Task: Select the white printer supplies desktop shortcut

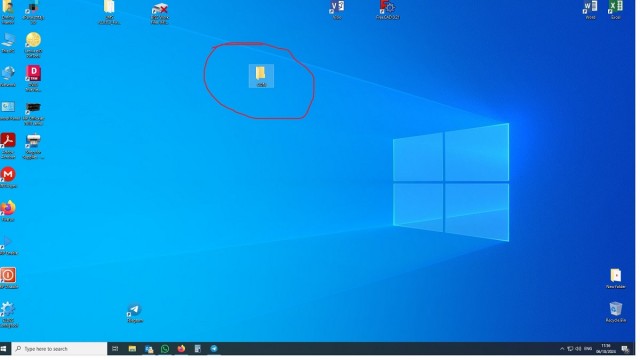Action: [33, 146]
